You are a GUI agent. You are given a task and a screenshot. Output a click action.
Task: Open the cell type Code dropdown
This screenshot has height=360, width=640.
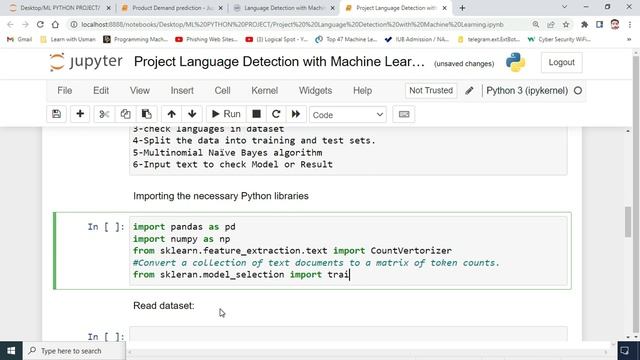[x=348, y=115]
